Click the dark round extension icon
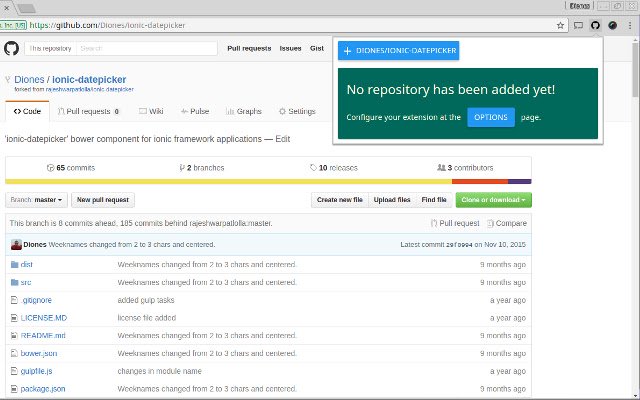 coord(613,25)
